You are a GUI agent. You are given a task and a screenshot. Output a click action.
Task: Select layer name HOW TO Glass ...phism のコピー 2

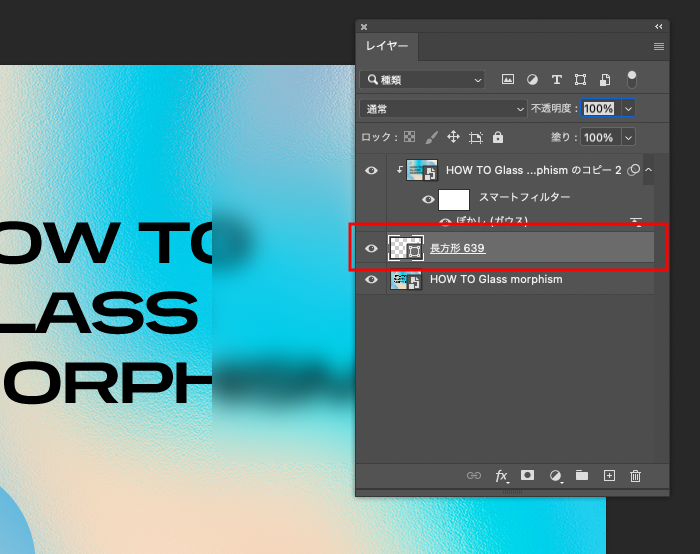(x=533, y=171)
